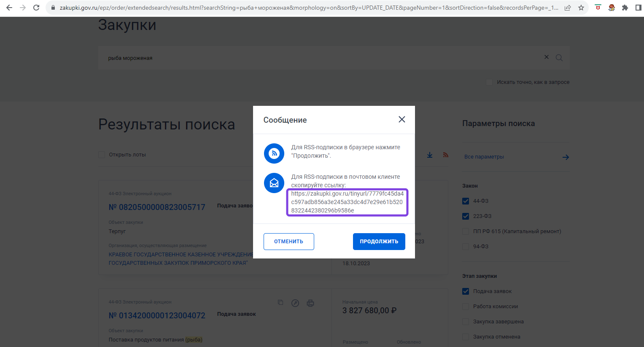Open RSS feed via orange icon
The image size is (644, 347).
point(446,155)
